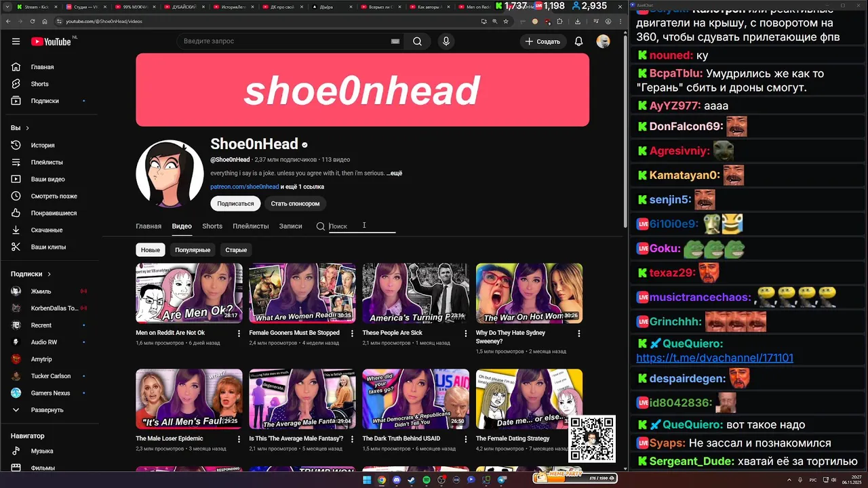Open options for These People Are Sick
Screen dimensions: 868x488
click(x=465, y=333)
